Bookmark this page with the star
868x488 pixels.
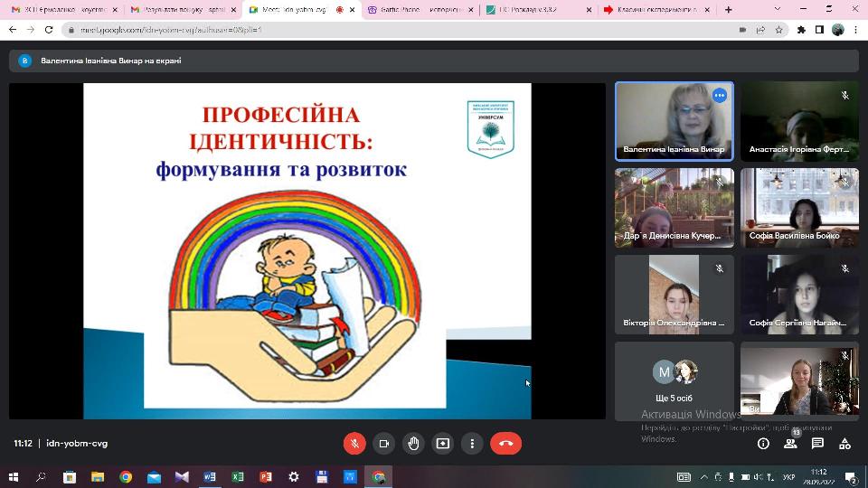778,30
